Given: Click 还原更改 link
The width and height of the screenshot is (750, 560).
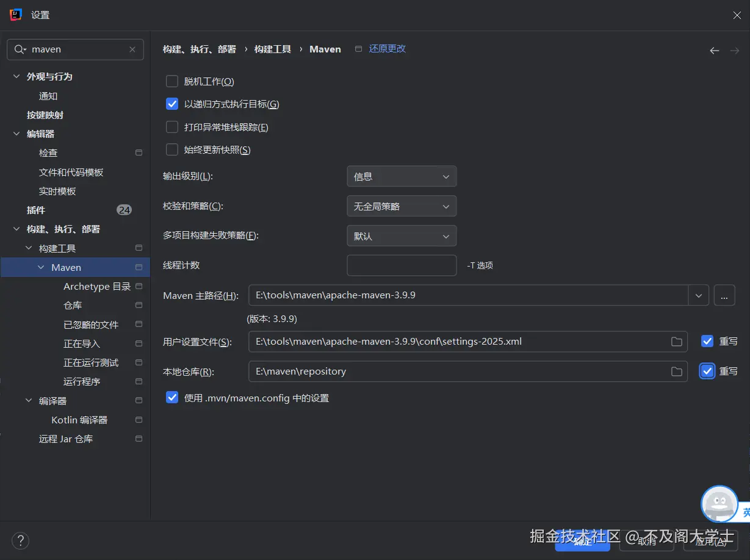Looking at the screenshot, I should click(388, 49).
